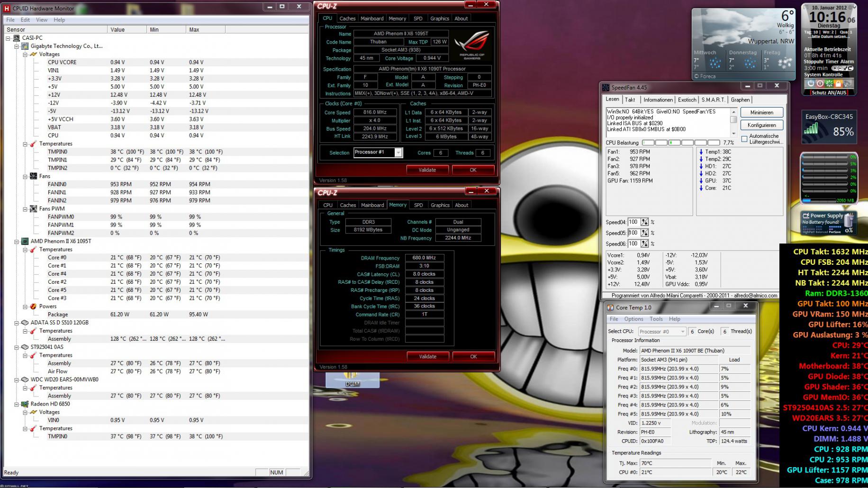Open the Tools menu in Core Temp
Viewport: 868px width, 488px height.
(656, 319)
